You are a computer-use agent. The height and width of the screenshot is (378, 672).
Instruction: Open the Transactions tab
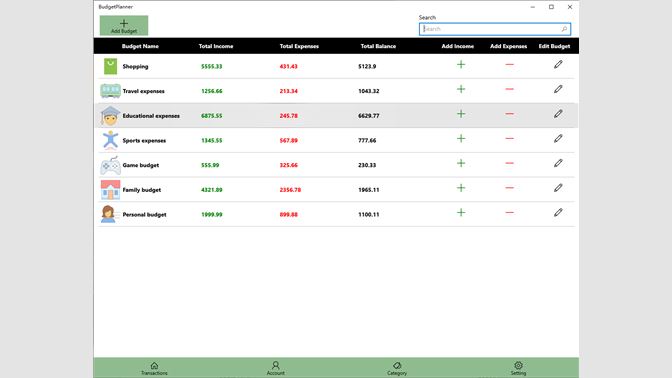coord(154,368)
